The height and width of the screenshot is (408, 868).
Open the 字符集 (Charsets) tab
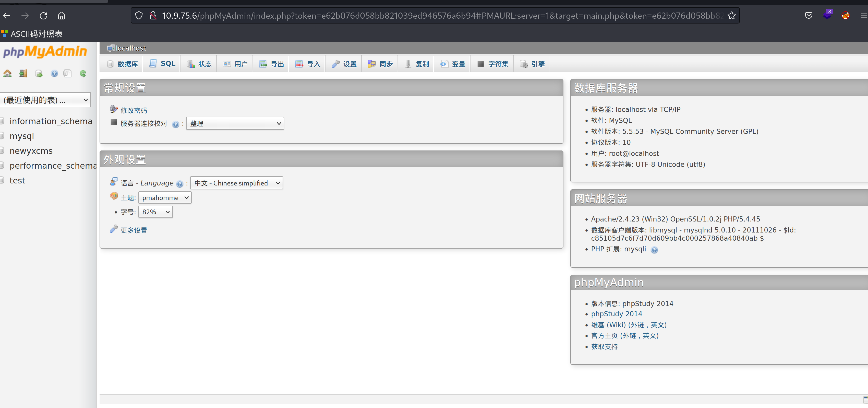click(492, 64)
